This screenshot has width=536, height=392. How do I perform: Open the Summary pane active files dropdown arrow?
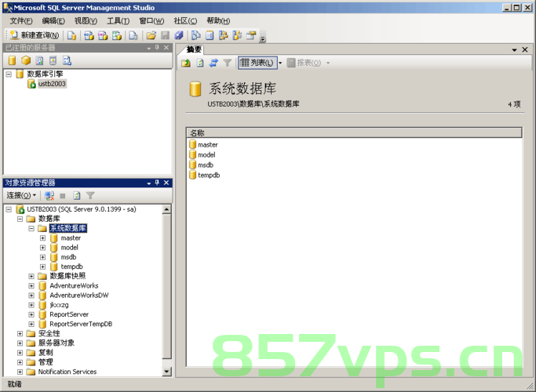514,50
